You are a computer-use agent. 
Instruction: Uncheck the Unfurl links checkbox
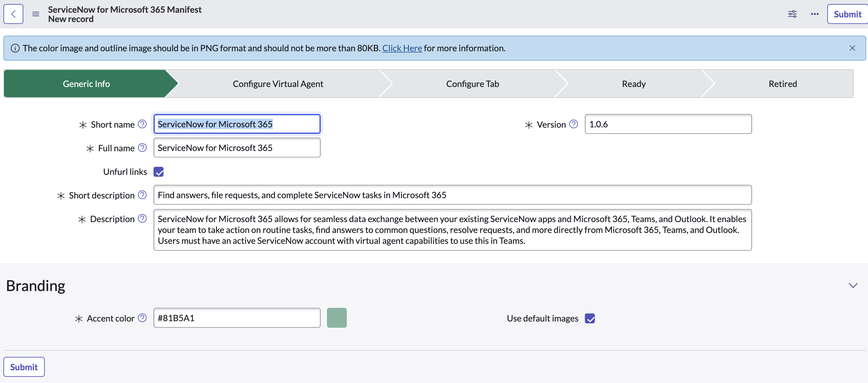click(x=158, y=172)
